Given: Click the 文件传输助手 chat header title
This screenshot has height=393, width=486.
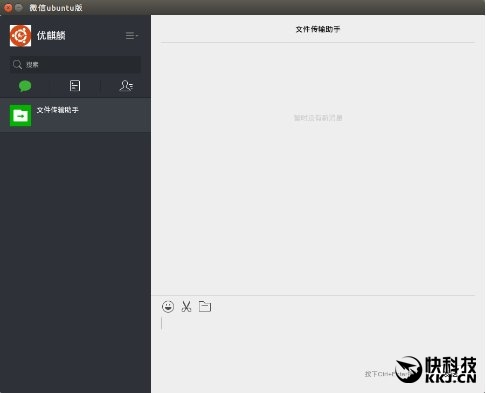Looking at the screenshot, I should tap(318, 29).
